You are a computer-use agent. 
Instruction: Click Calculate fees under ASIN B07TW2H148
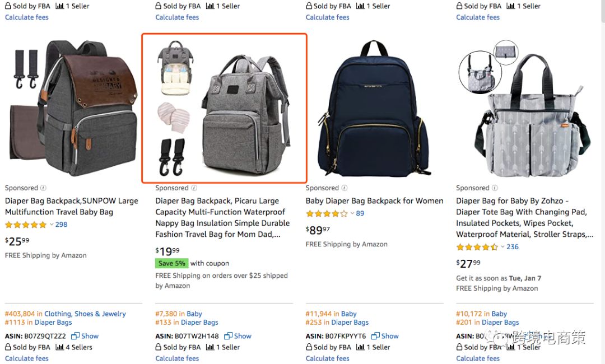pyautogui.click(x=177, y=358)
